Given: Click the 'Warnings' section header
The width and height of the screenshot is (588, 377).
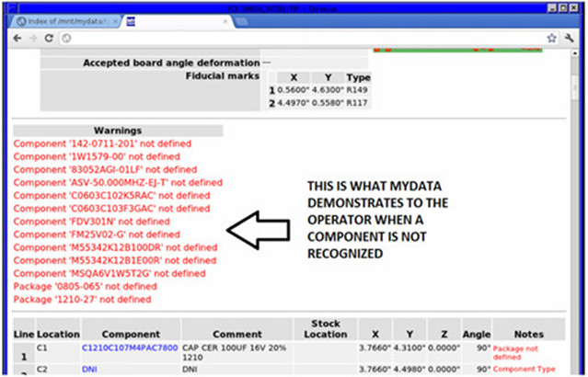Looking at the screenshot, I should click(x=118, y=131).
